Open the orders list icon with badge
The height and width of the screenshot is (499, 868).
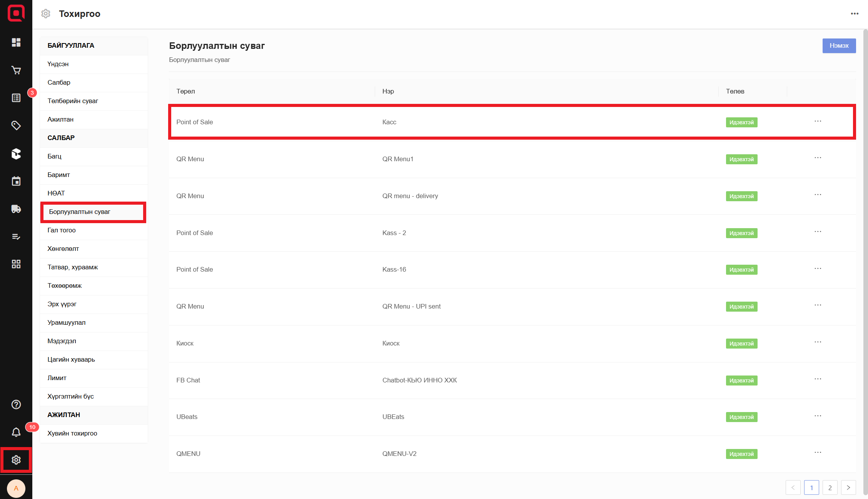coord(16,98)
